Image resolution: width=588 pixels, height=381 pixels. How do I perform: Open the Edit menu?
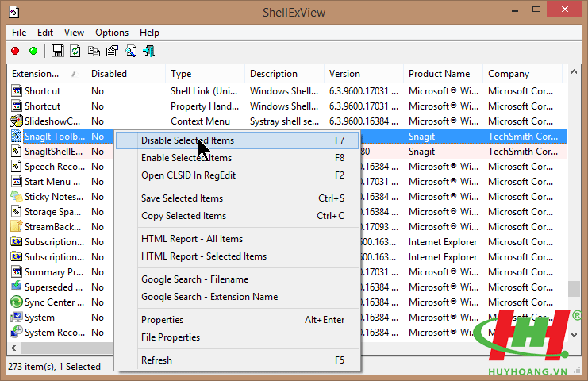pos(45,33)
